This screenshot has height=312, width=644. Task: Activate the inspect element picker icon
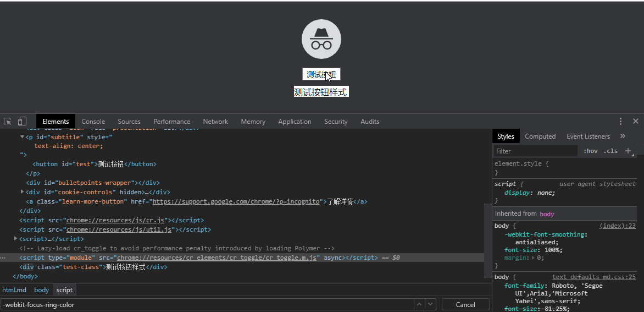click(x=7, y=121)
